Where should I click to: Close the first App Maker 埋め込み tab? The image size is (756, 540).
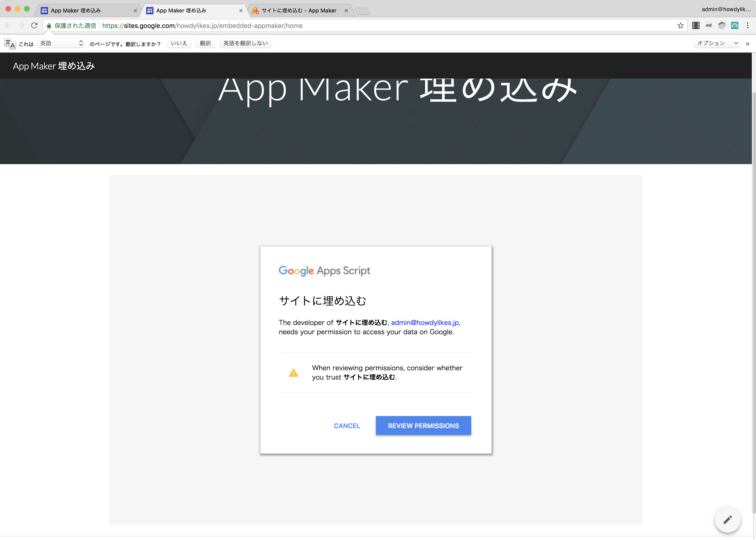pyautogui.click(x=135, y=11)
